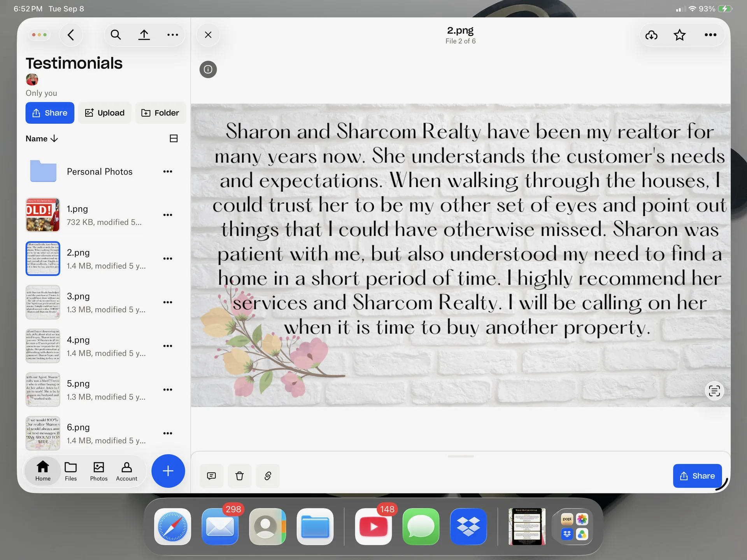Open Messages from the dock
The height and width of the screenshot is (560, 747).
tap(421, 527)
